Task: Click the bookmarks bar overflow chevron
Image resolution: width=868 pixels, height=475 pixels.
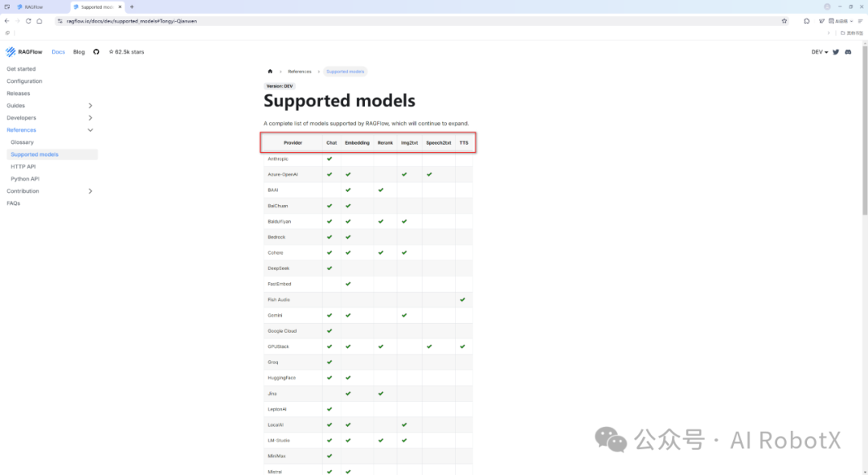Action: pos(829,33)
